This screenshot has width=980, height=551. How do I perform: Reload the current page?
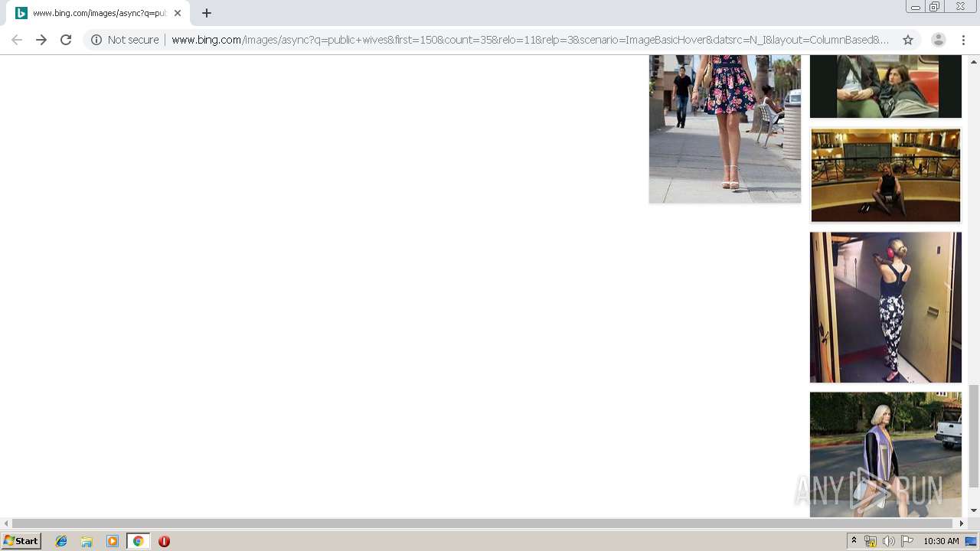point(66,40)
